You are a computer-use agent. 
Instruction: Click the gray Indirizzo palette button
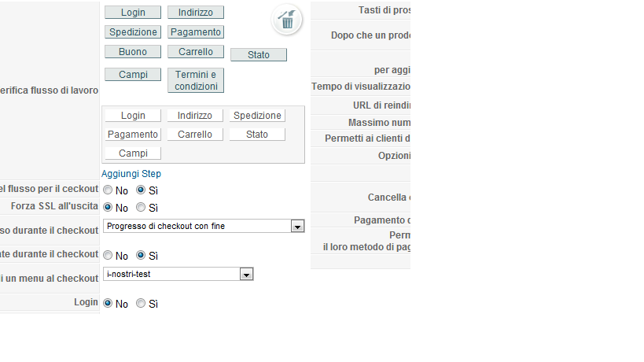pos(196,13)
